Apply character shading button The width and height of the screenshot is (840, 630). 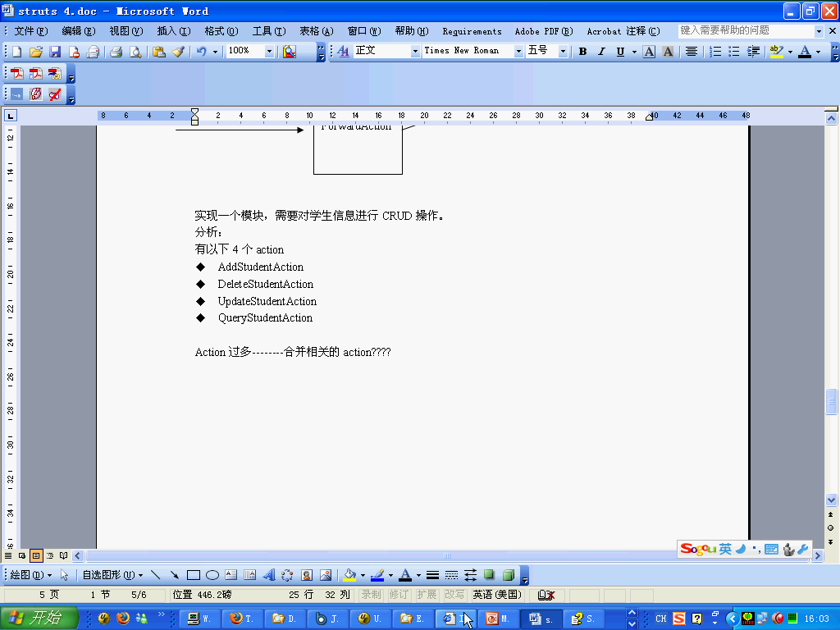point(668,52)
